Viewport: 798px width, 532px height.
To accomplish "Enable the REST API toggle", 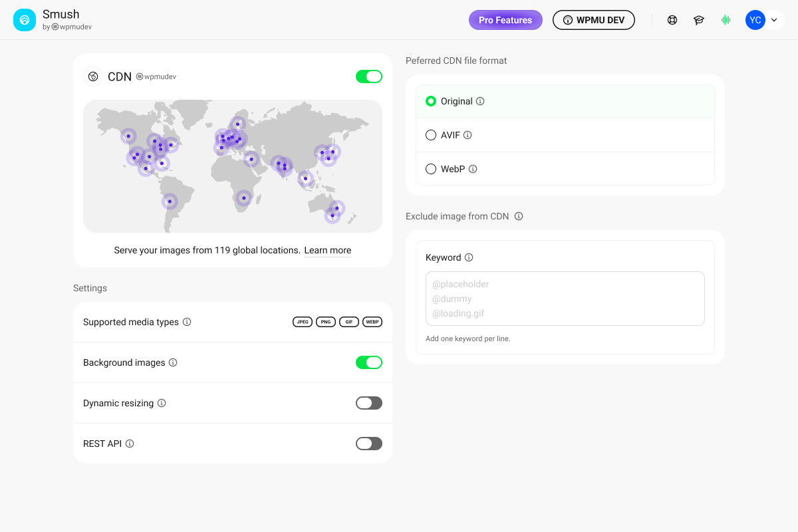I will 369,444.
